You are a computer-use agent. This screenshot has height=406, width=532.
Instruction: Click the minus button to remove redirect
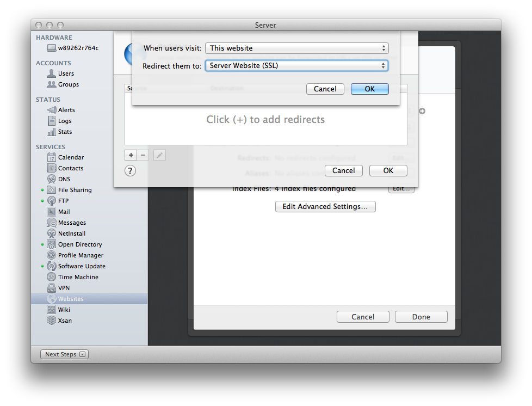point(143,155)
